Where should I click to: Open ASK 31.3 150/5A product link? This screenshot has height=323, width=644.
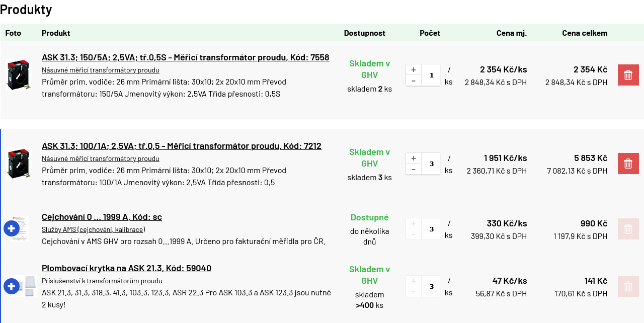(x=186, y=57)
